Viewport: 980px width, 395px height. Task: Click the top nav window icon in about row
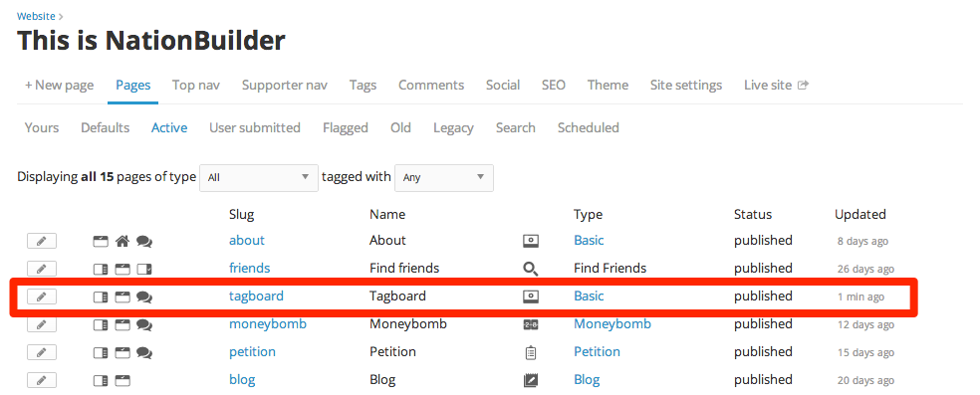100,241
